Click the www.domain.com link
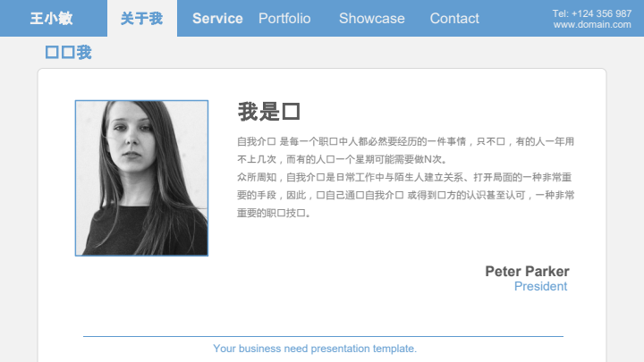This screenshot has height=362, width=644. coord(592,25)
